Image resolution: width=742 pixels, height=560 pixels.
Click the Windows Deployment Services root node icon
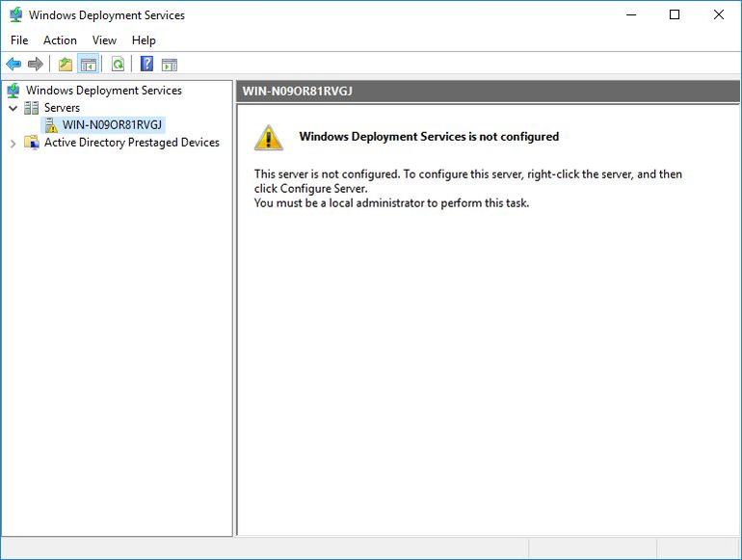tap(13, 91)
